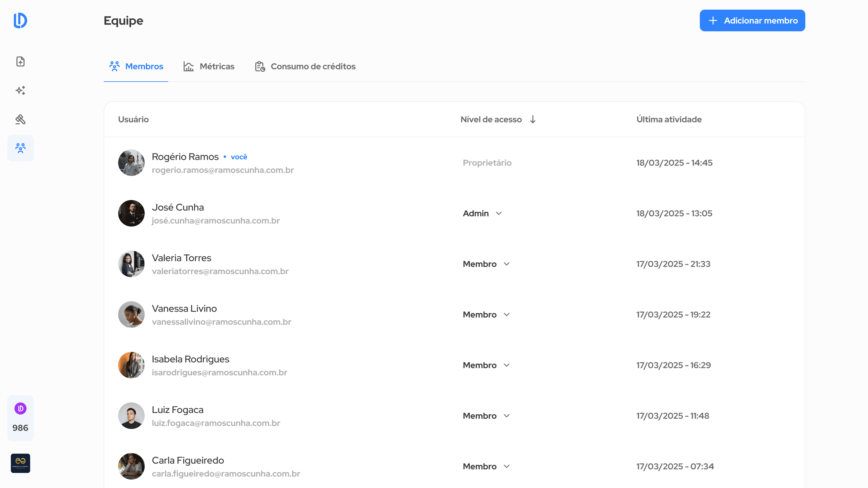Select the Membros tab
The image size is (868, 488).
tap(136, 66)
